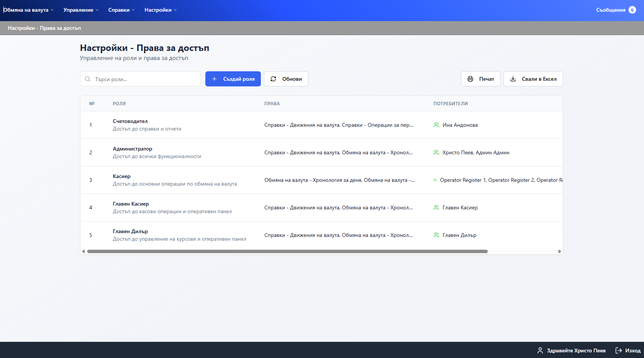This screenshot has height=358, width=644.
Task: Open the Настройки menu in navbar
Action: coord(160,10)
